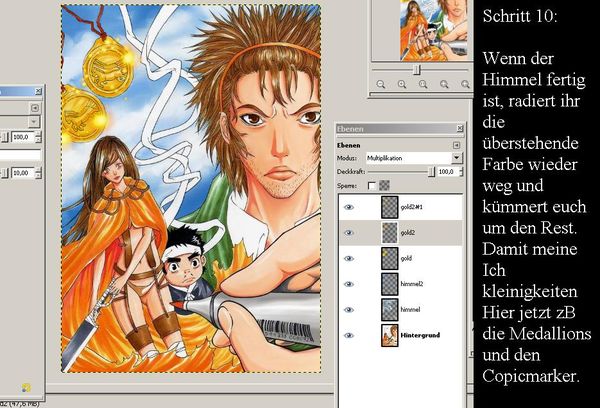Click the white text field in tool options
This screenshot has height=408, width=600.
tap(20, 155)
